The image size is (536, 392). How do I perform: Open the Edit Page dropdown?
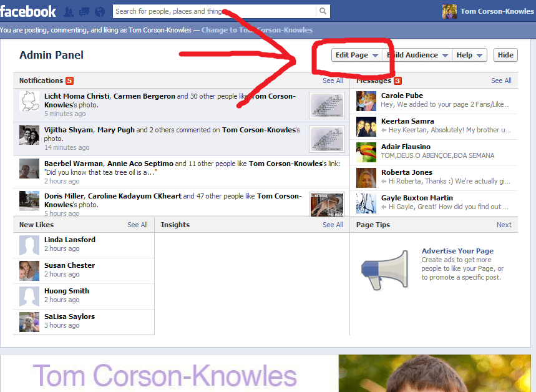pos(356,55)
